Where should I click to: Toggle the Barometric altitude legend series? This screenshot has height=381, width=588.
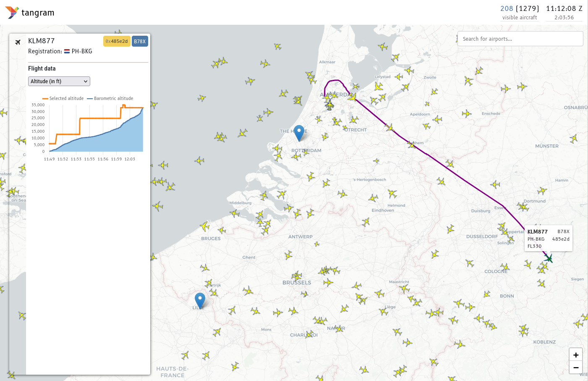tap(110, 98)
